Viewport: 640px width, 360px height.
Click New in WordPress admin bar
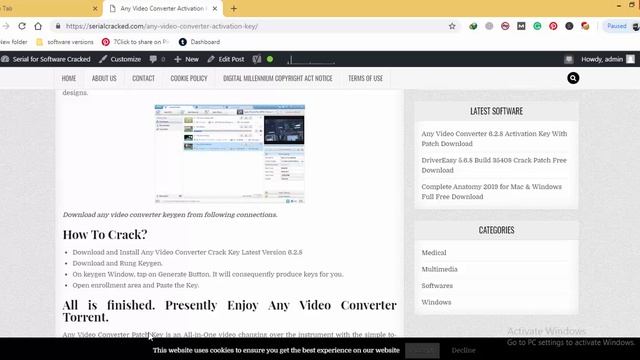[186, 59]
